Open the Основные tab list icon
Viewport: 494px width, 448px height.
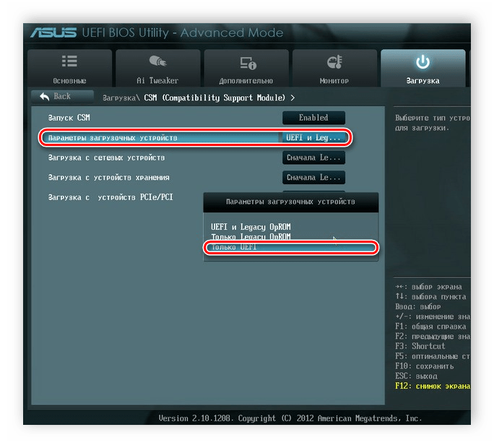69,61
